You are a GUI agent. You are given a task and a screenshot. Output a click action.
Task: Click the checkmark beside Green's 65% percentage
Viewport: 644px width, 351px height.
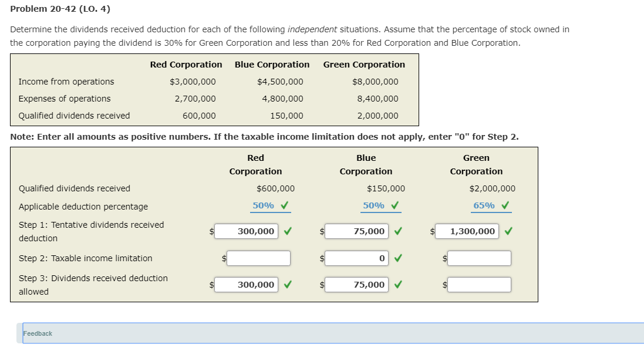tap(506, 205)
